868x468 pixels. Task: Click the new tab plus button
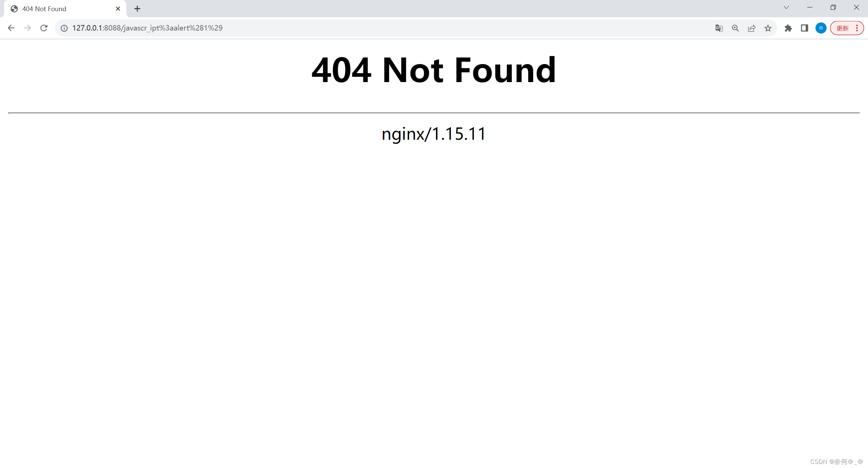point(137,8)
